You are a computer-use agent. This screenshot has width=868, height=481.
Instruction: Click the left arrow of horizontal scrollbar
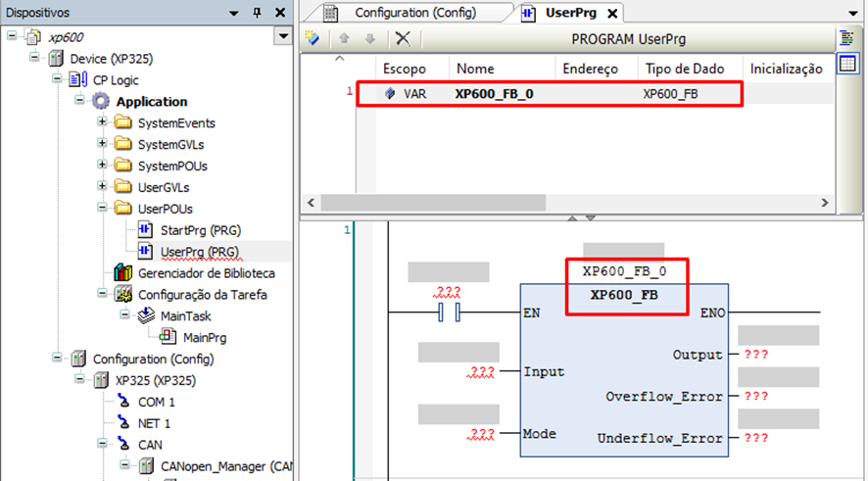tap(312, 203)
